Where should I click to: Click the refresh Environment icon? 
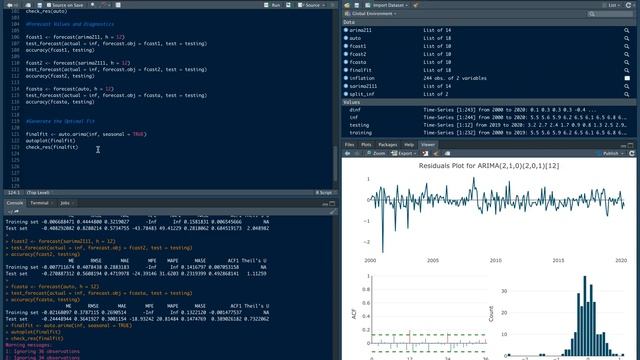[629, 5]
